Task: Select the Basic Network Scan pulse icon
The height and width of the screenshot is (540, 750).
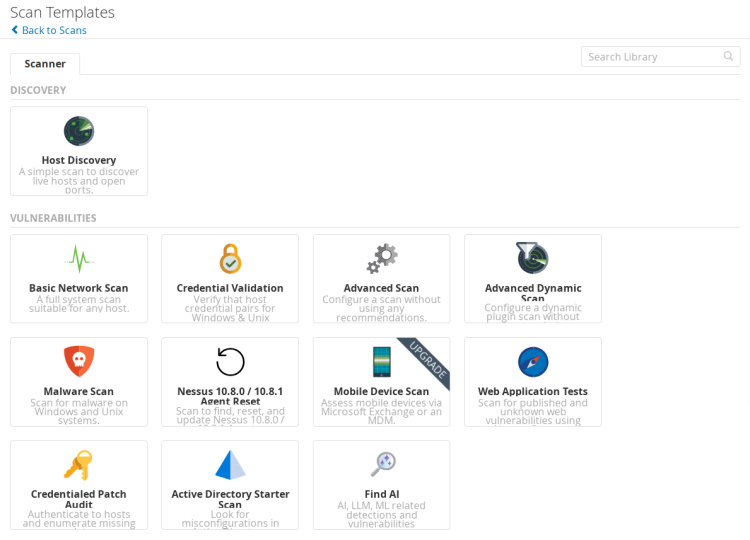Action: pyautogui.click(x=79, y=259)
